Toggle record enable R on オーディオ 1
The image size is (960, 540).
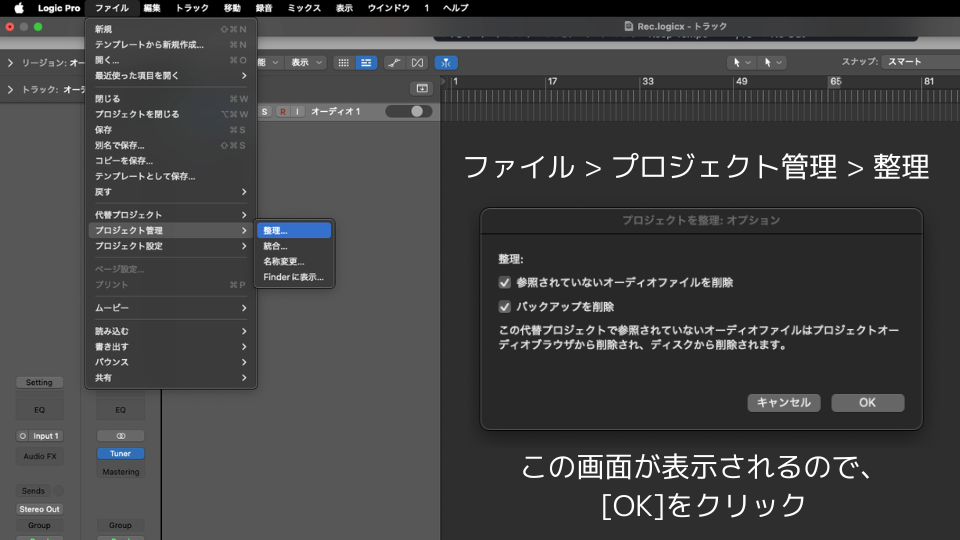tap(283, 111)
